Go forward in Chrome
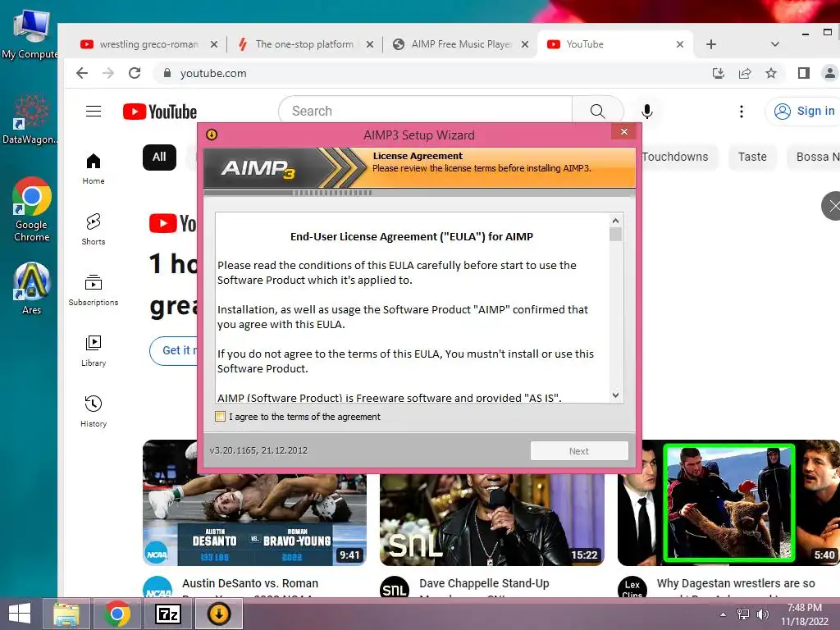Viewport: 840px width, 630px height. [108, 73]
